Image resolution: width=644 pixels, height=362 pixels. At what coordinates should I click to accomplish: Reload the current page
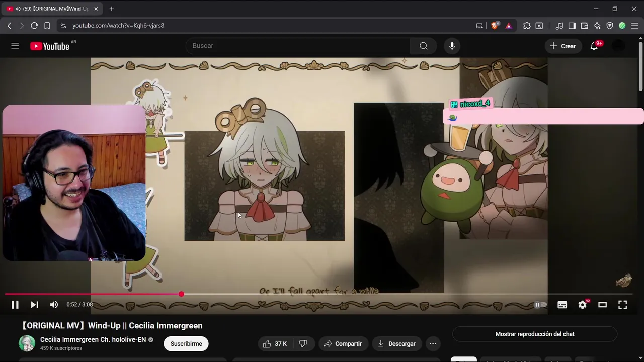(34, 26)
